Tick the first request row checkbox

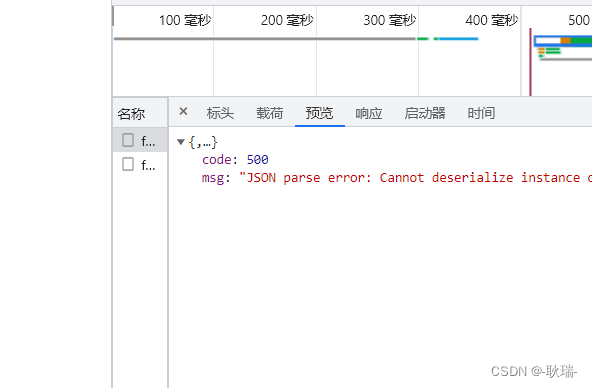(x=128, y=140)
